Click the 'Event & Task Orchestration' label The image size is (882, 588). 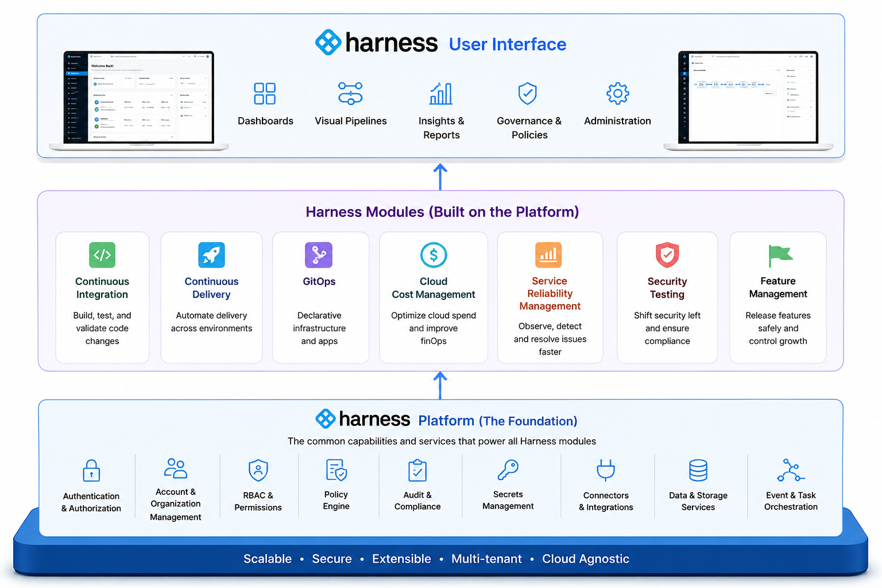point(791,501)
